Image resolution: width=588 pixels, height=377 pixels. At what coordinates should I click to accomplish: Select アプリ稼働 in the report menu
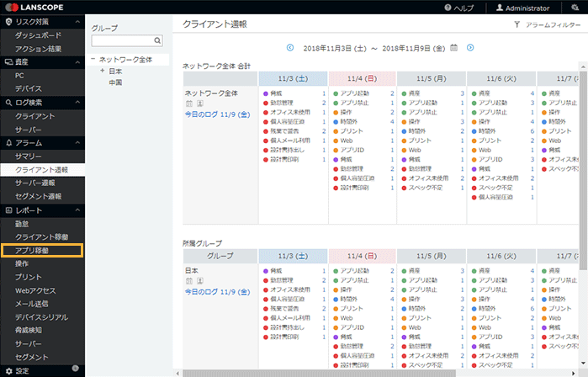coord(32,250)
